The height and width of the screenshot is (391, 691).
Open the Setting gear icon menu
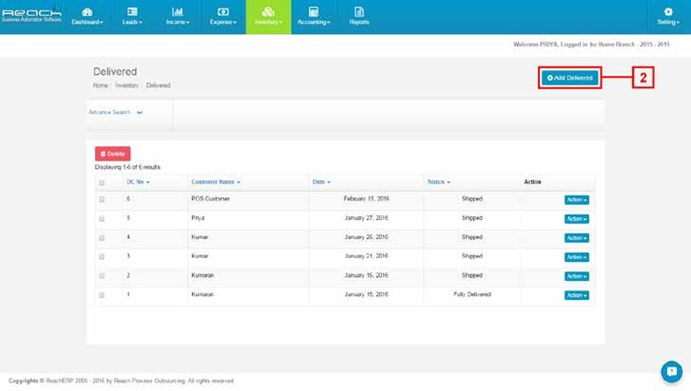click(668, 12)
